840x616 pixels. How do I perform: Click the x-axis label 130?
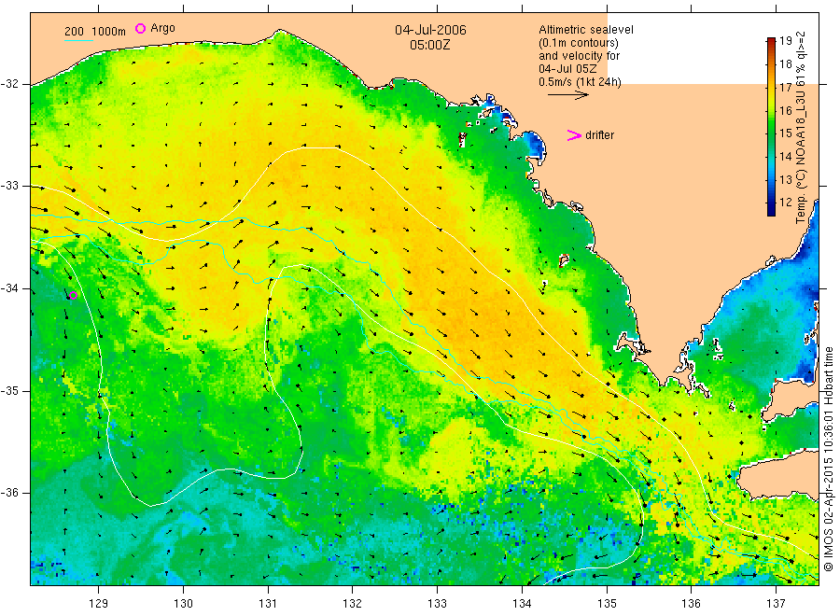coord(183,603)
